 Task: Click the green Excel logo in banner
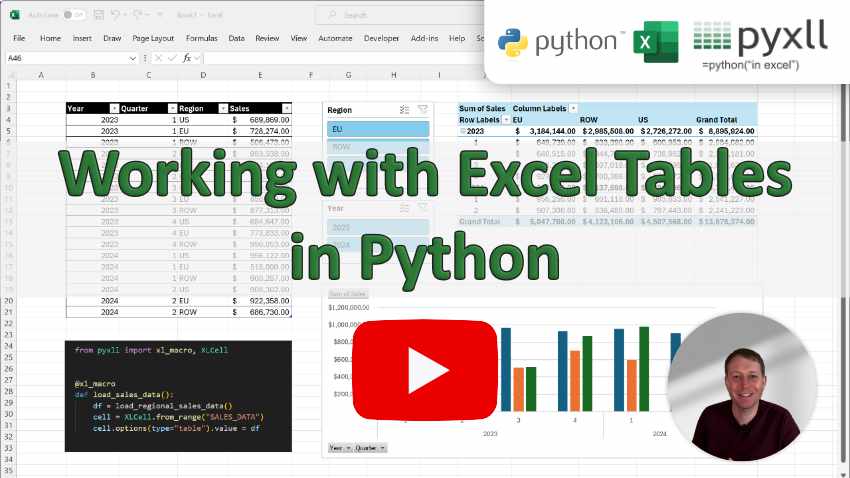coord(655,42)
